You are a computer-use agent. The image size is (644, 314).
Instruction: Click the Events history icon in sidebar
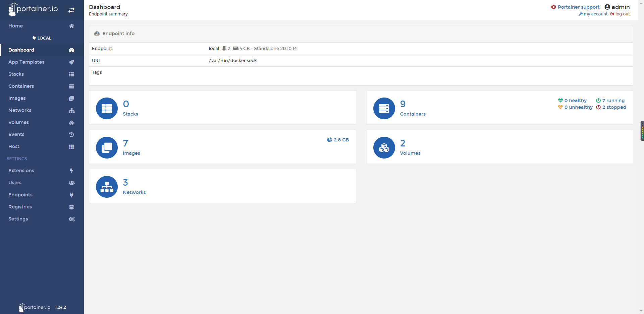point(71,134)
